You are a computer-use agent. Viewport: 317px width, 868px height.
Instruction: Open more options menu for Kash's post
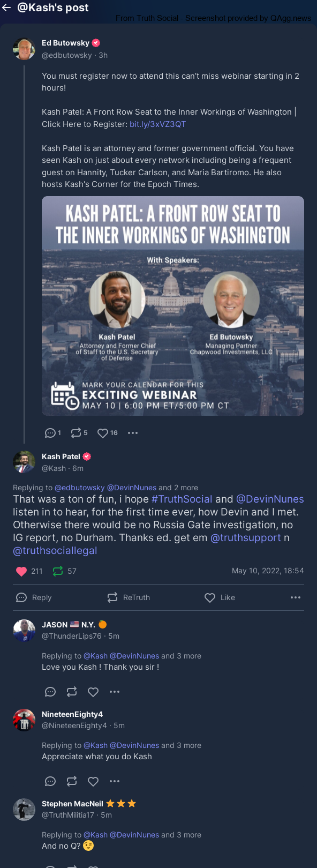coord(296,597)
